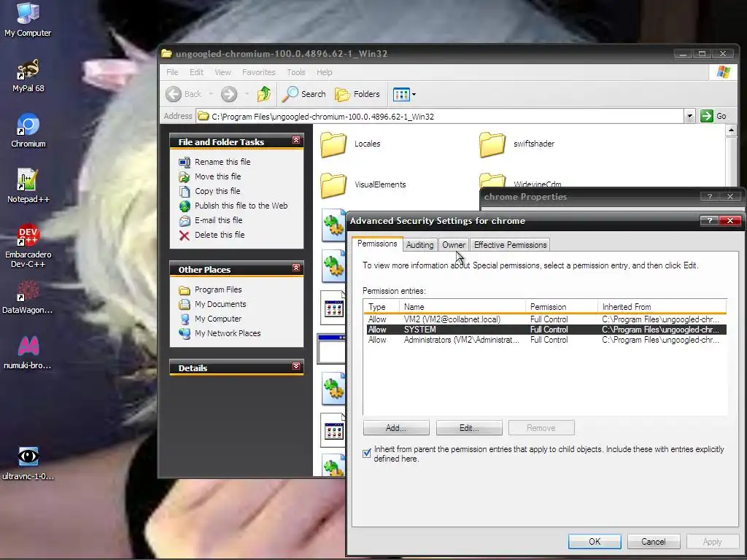Select the Notepad++ desktop icon
Image resolution: width=747 pixels, height=560 pixels.
28,186
